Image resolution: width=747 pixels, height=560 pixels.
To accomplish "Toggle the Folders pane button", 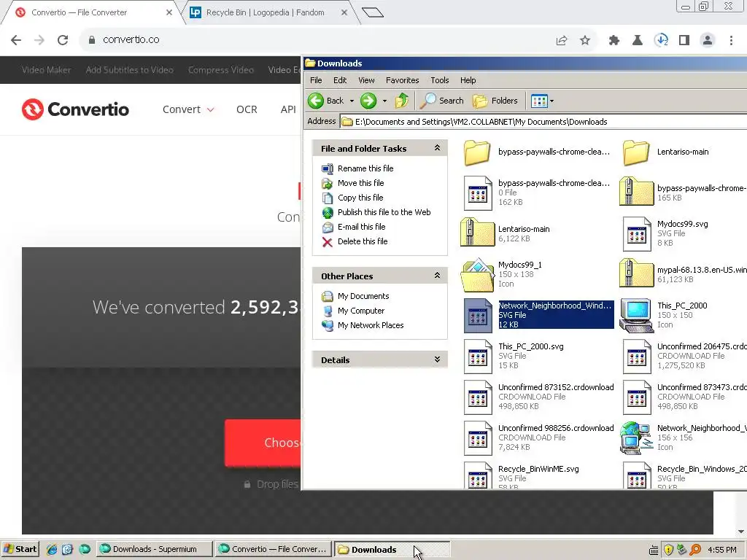I will coord(495,101).
